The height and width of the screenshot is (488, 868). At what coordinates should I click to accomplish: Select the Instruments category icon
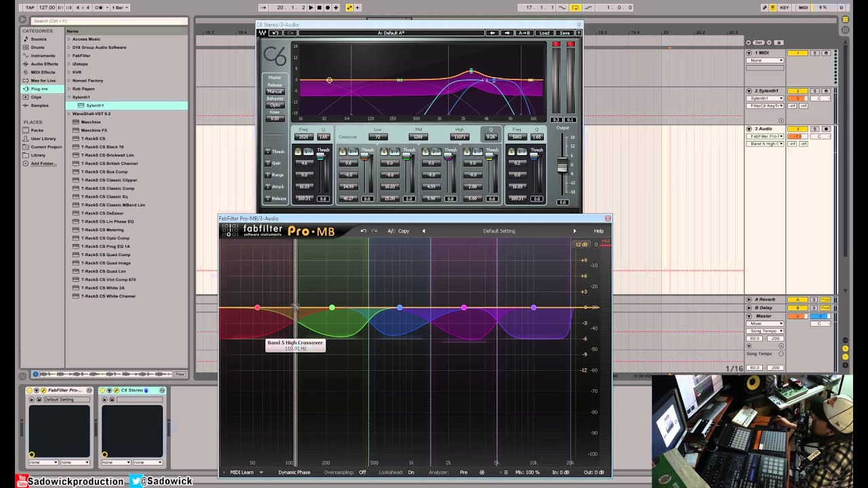26,56
